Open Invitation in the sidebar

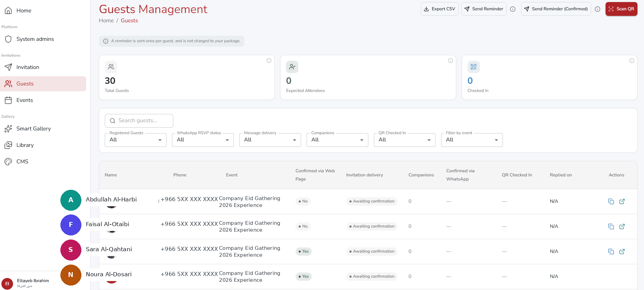(43, 67)
